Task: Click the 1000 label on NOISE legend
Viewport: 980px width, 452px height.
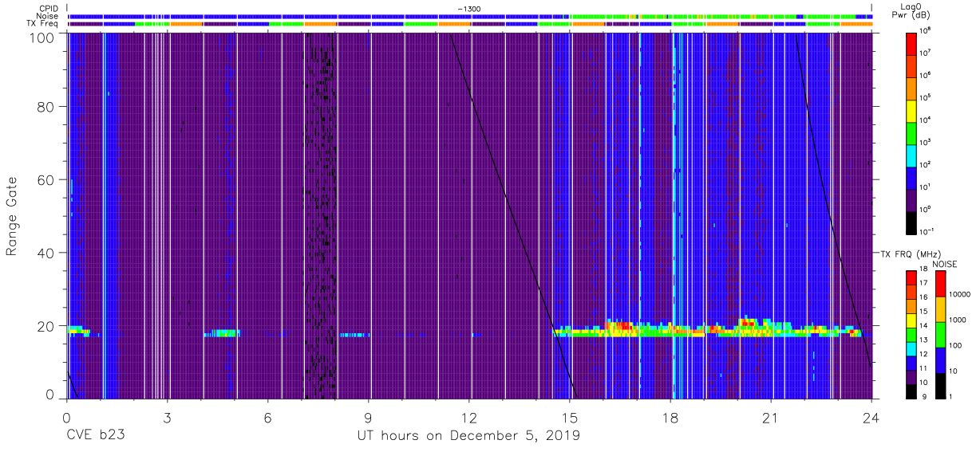Action: 958,320
